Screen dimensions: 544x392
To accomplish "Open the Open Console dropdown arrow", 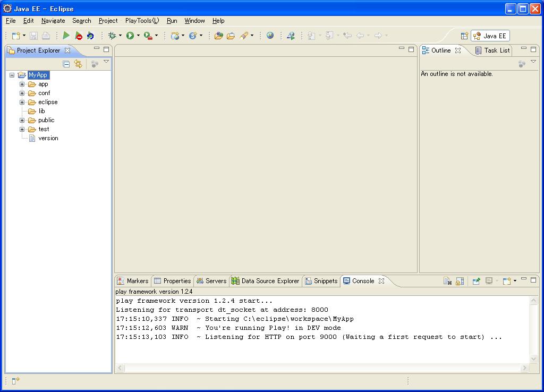I will [x=515, y=280].
